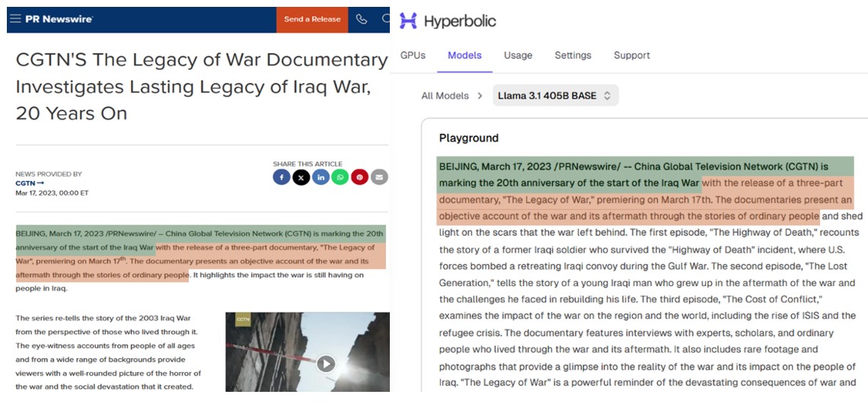Open the PR Newswire hamburger menu
The width and height of the screenshot is (868, 404).
[x=15, y=19]
